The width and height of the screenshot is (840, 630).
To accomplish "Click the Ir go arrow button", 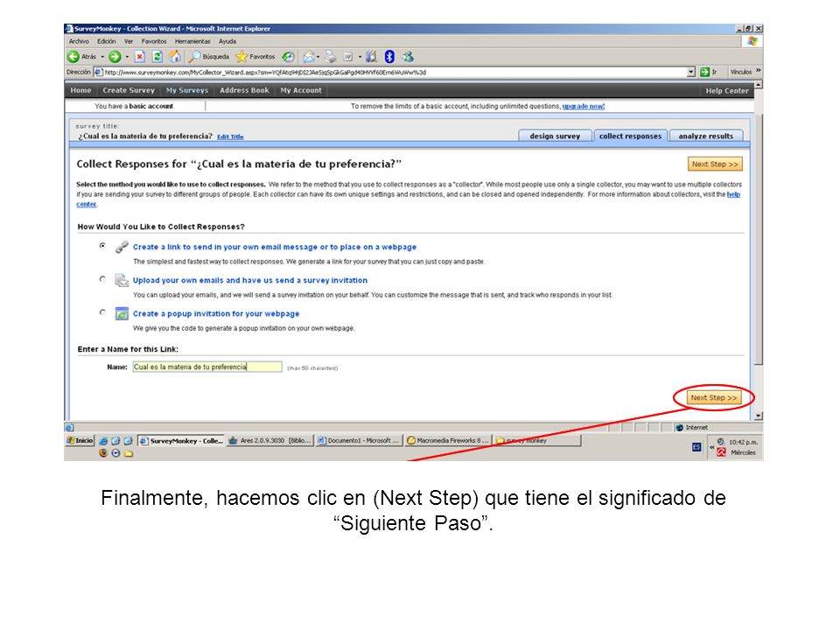I will click(709, 73).
